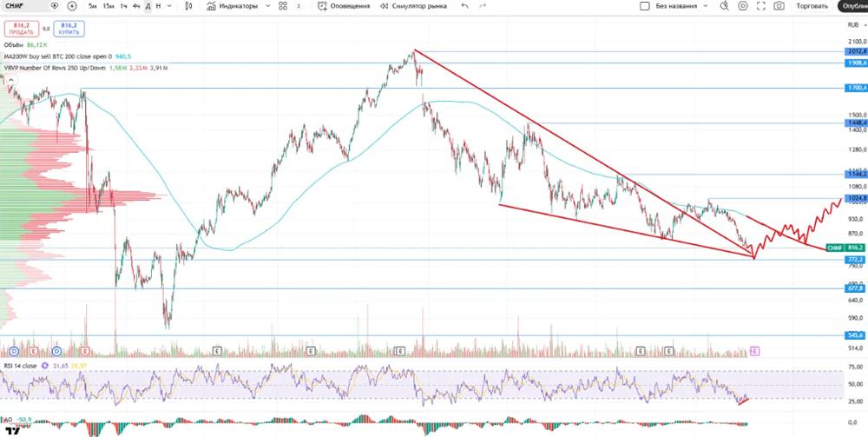Click the RSI loading circle icon
The height and width of the screenshot is (437, 868).
tap(45, 366)
